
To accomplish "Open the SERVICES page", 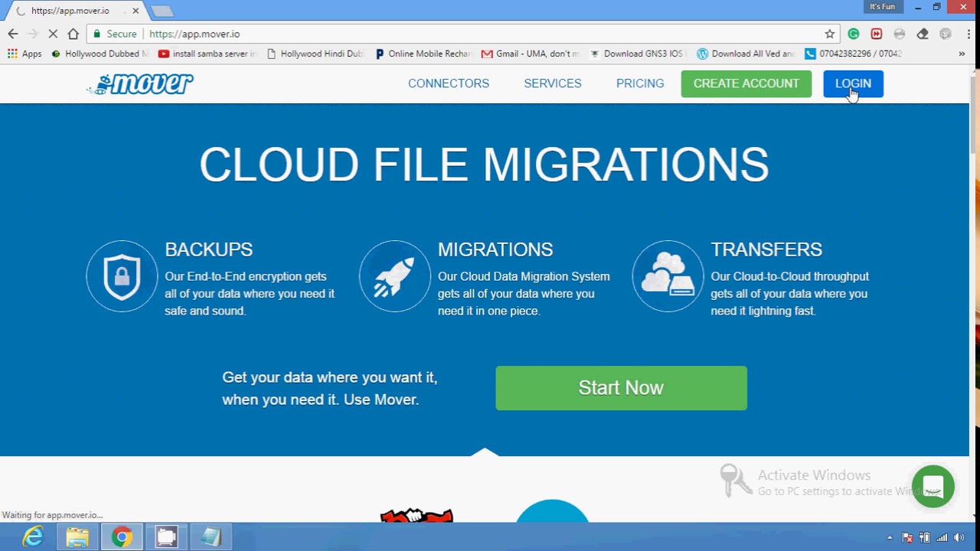I will pyautogui.click(x=553, y=83).
